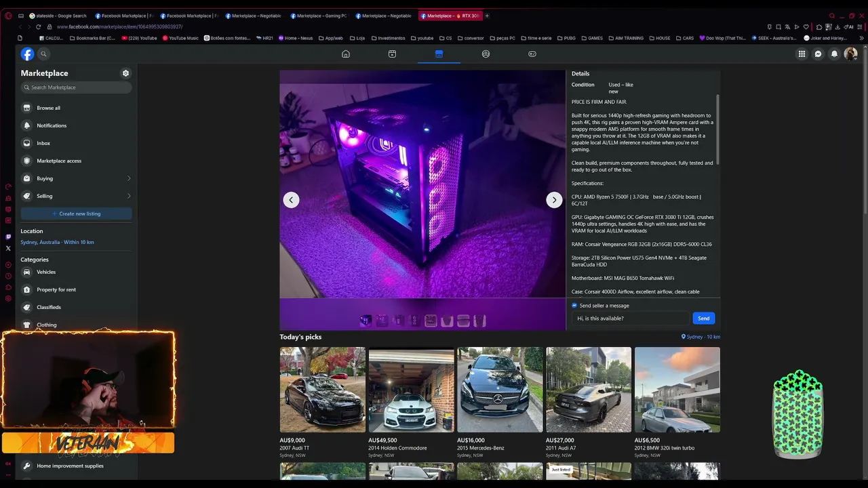Viewport: 868px width, 488px height.
Task: Click the browser address bar URL
Action: coord(120,26)
